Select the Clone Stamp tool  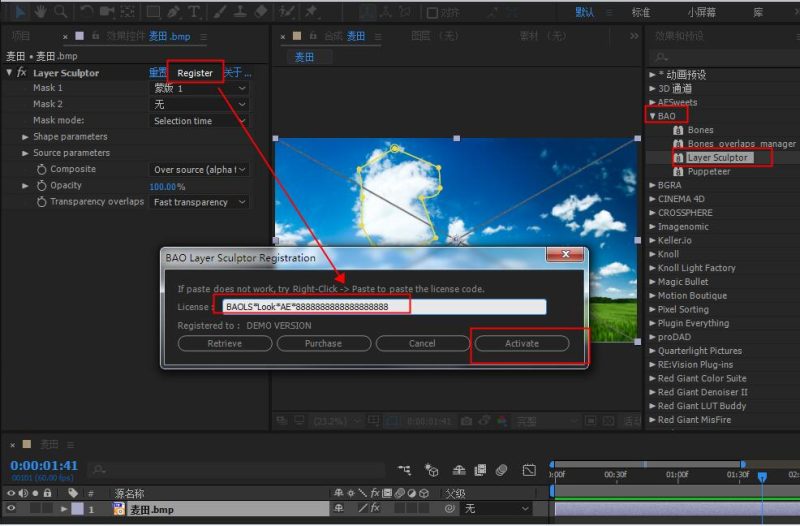tap(240, 11)
